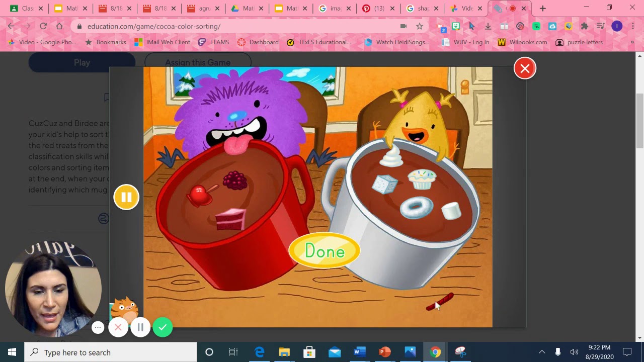The image size is (644, 362).
Task: Open Word from the taskbar
Action: tap(360, 352)
